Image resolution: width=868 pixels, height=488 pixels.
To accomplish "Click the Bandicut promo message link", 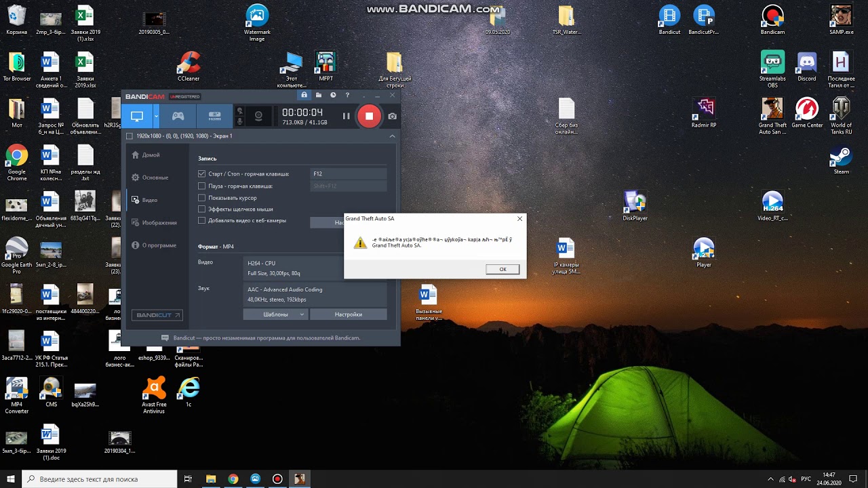I will [x=267, y=338].
